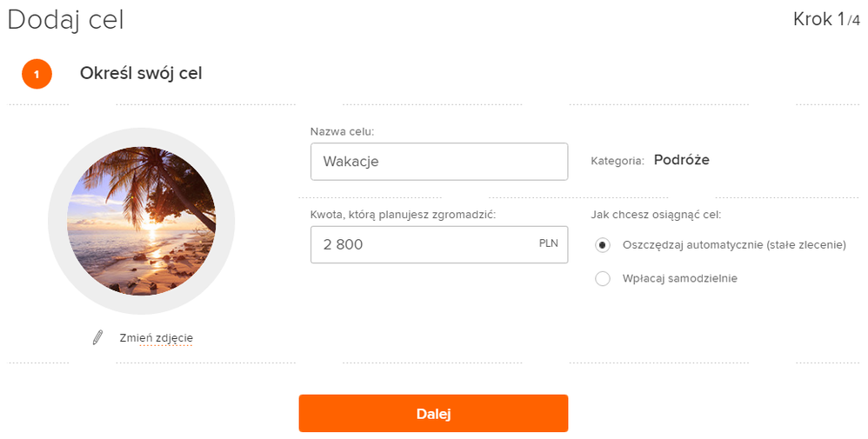Viewport: 868px width, 439px height.
Task: Click the pencil icon beside Zmień zdjęcie
Action: (97, 337)
